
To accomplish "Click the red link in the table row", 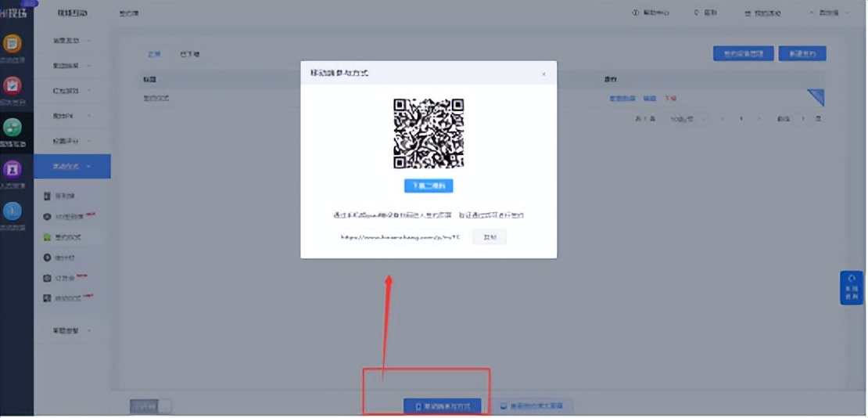I will (x=670, y=99).
